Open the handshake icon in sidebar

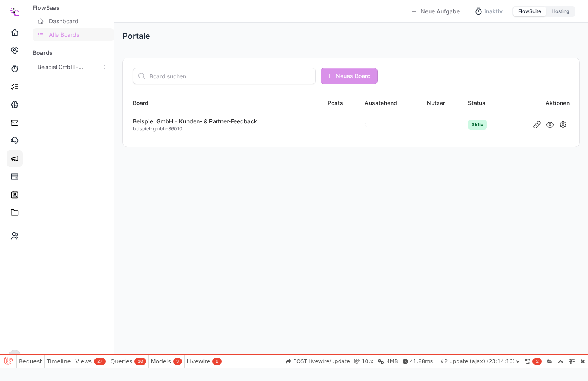coord(15,50)
